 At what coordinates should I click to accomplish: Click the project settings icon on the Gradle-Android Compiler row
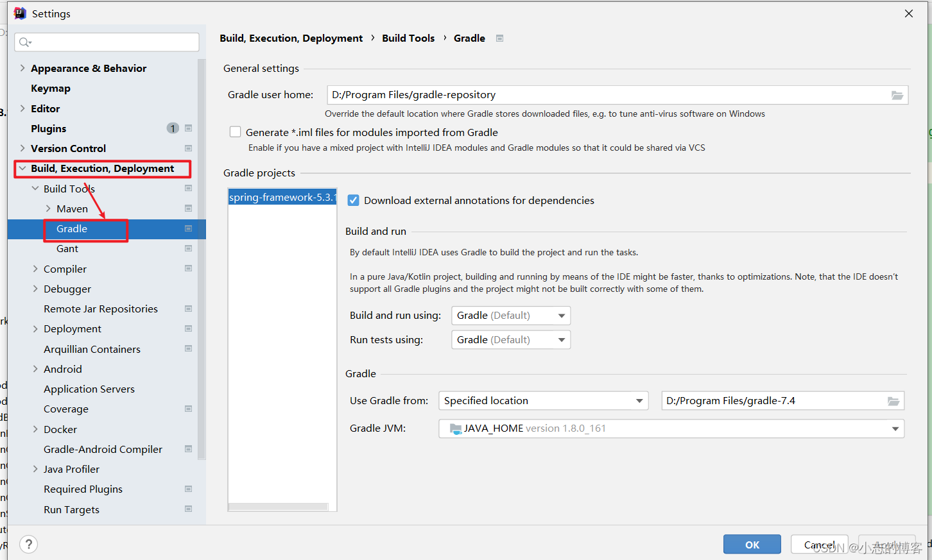tap(189, 449)
